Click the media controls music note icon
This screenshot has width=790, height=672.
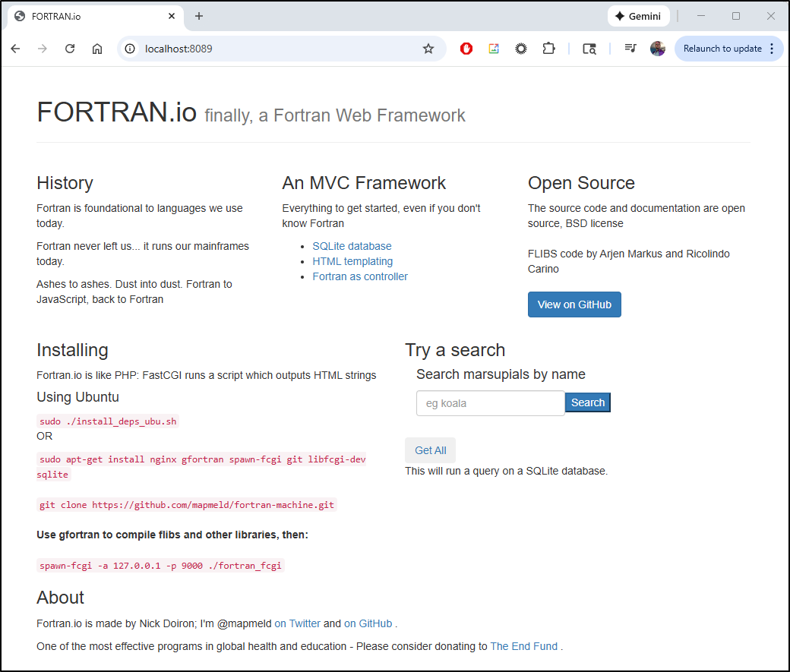point(630,49)
